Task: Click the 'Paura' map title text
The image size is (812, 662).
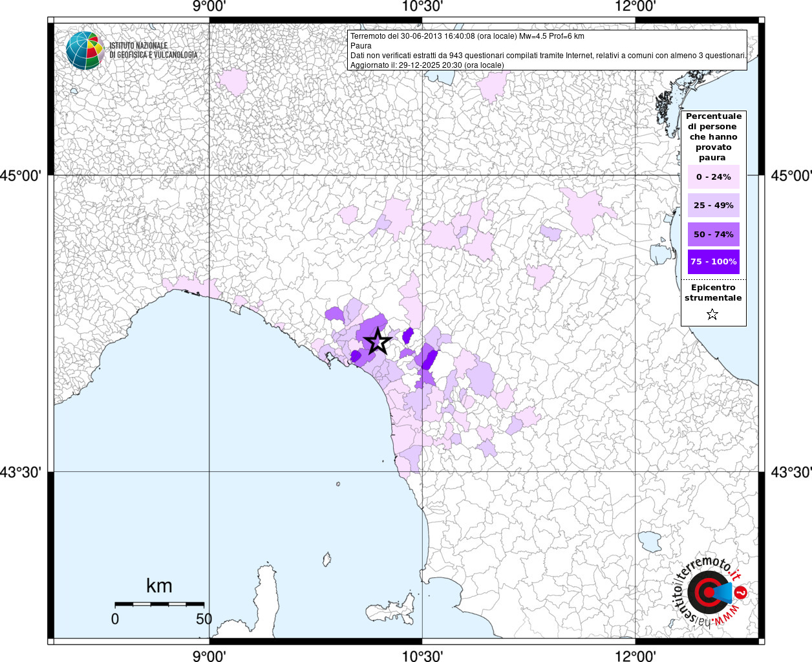Action: [x=361, y=46]
